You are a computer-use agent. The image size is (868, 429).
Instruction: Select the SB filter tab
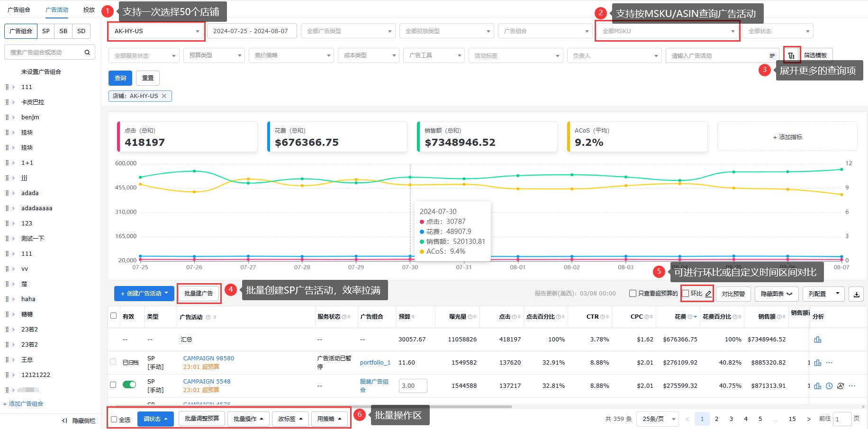63,31
